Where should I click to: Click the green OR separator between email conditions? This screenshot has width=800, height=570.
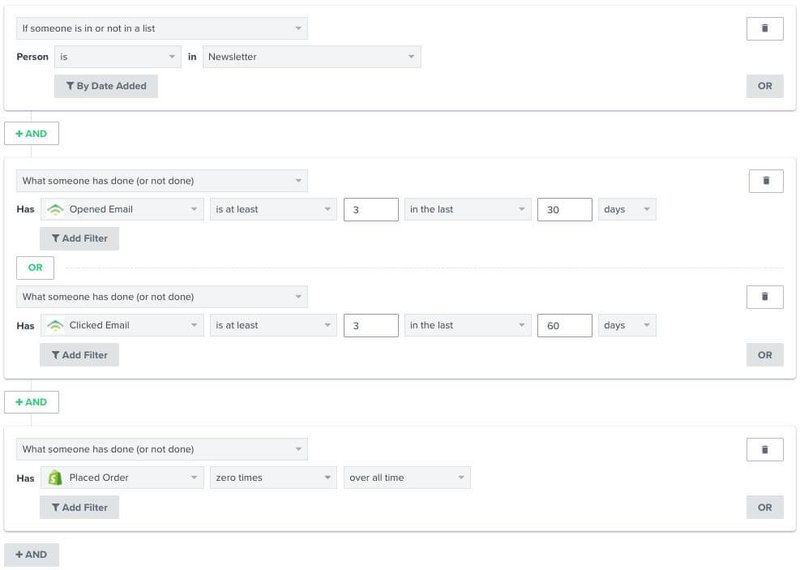[35, 268]
